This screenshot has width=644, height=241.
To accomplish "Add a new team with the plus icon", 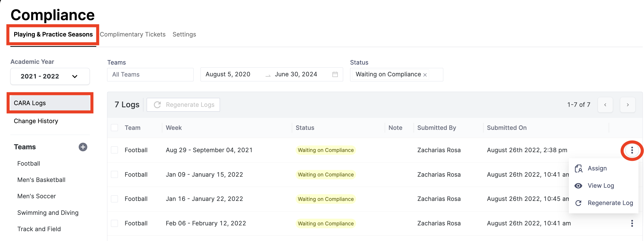I will tap(83, 147).
